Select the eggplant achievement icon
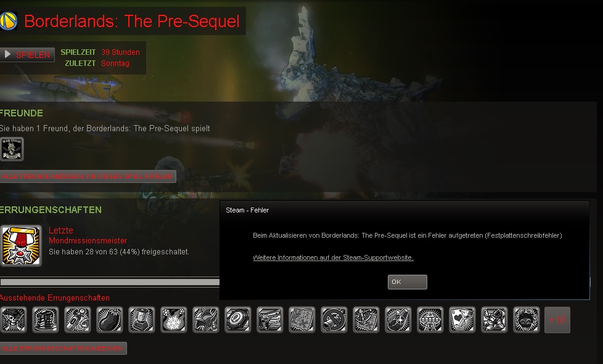603x364 pixels. point(110,320)
